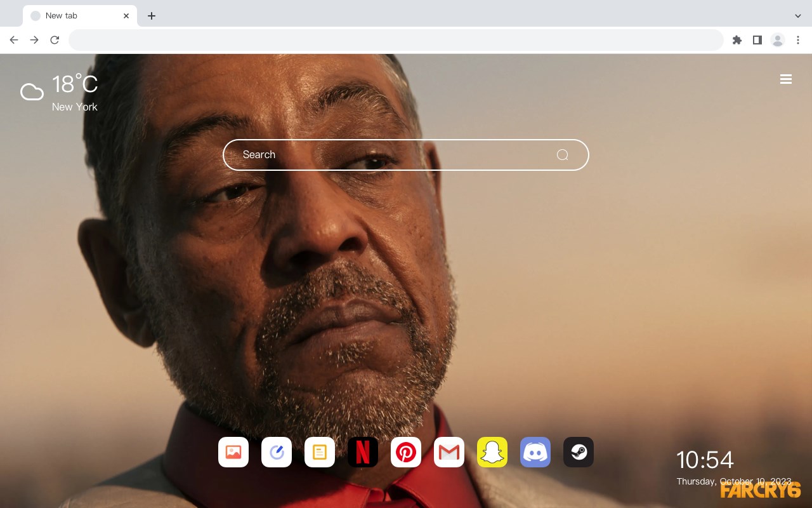This screenshot has width=812, height=508.
Task: Select the New tab tab
Action: click(x=80, y=16)
